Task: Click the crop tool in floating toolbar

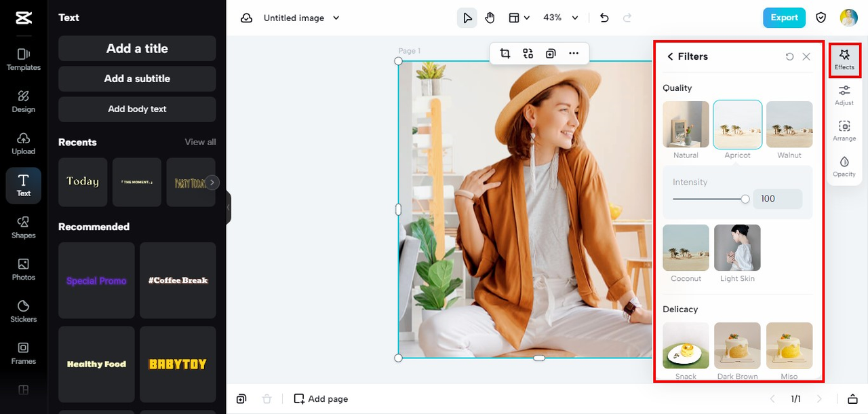Action: pyautogui.click(x=505, y=54)
